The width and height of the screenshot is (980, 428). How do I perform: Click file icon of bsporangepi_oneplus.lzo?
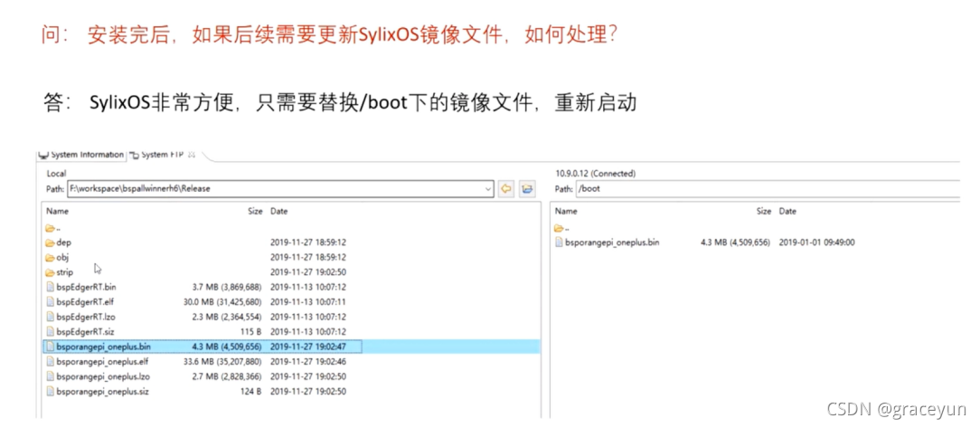(50, 376)
